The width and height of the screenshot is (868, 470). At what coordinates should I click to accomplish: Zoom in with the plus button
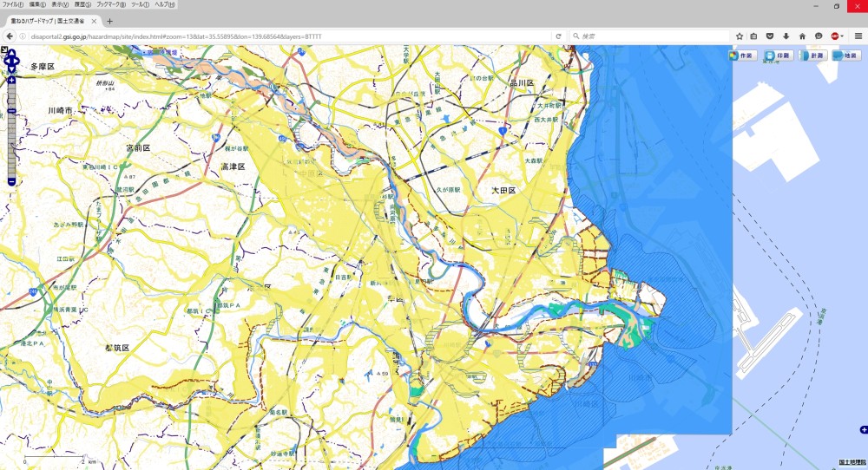pyautogui.click(x=11, y=81)
